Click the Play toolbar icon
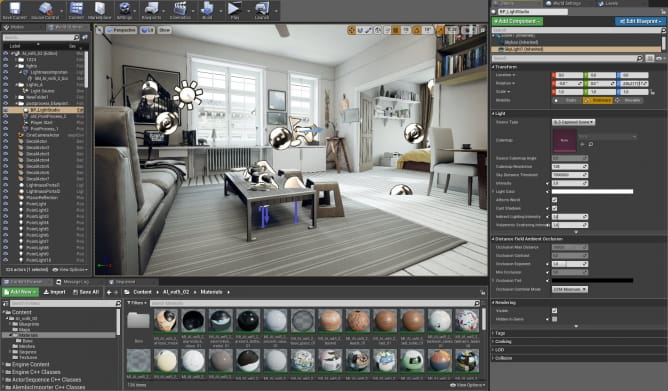 pyautogui.click(x=234, y=9)
